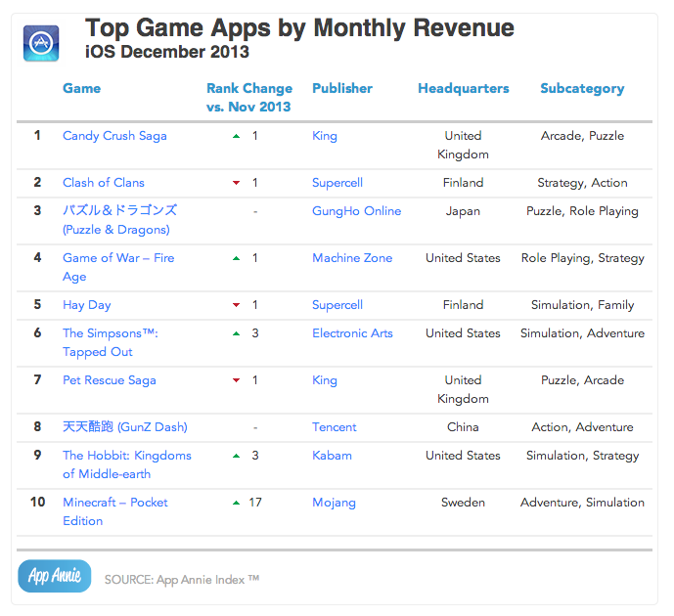Screen dimensions: 674x616
Task: Click red down arrow in Pet Rescue Saga row
Action: tap(236, 380)
